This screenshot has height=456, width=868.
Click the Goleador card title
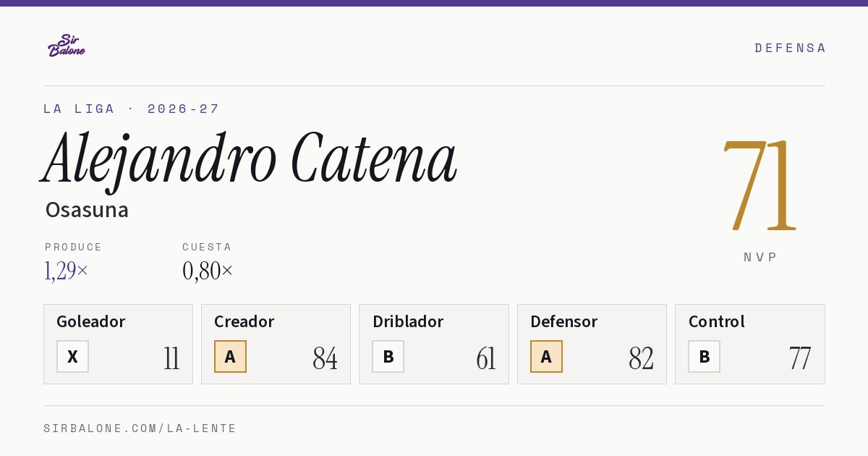pos(91,321)
